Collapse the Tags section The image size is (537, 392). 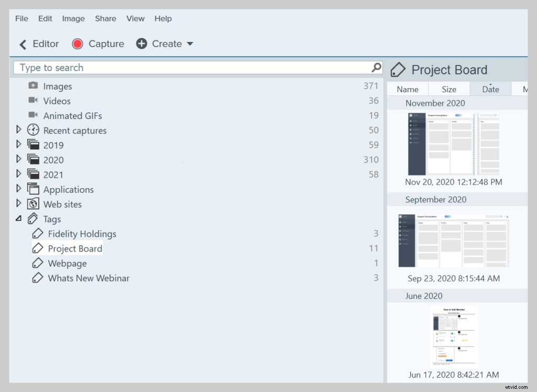click(18, 219)
